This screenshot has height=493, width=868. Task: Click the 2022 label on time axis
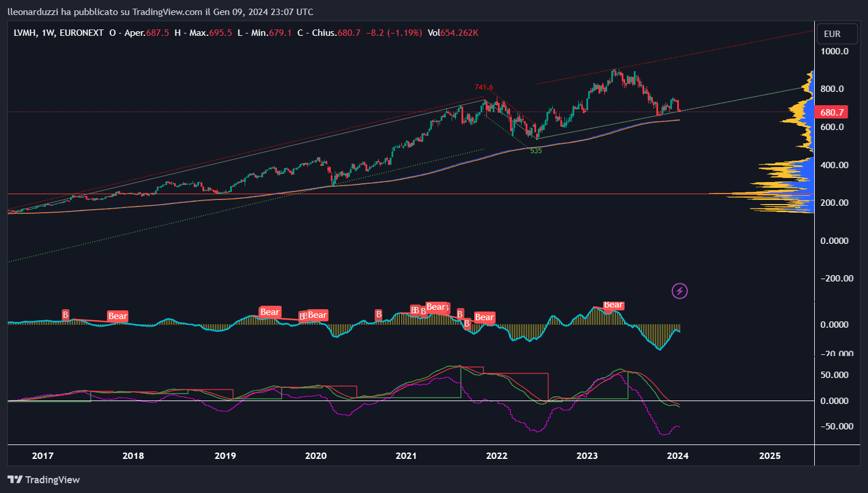tap(497, 455)
